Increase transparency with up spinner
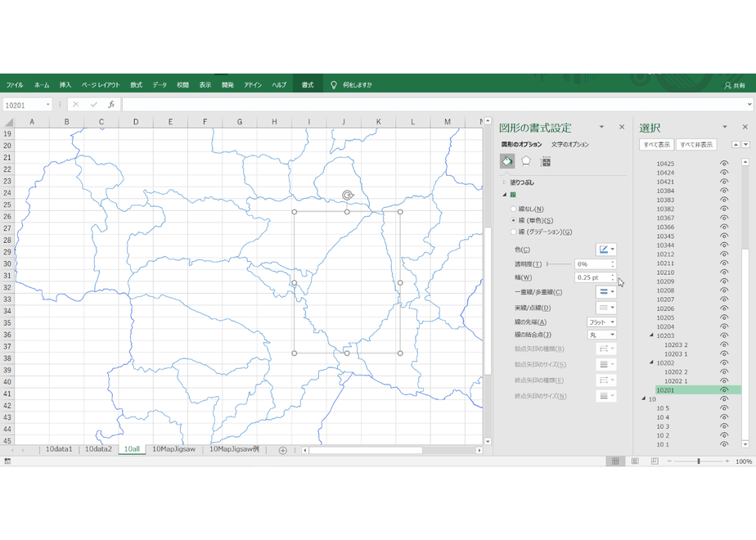756x540 pixels. (x=613, y=262)
